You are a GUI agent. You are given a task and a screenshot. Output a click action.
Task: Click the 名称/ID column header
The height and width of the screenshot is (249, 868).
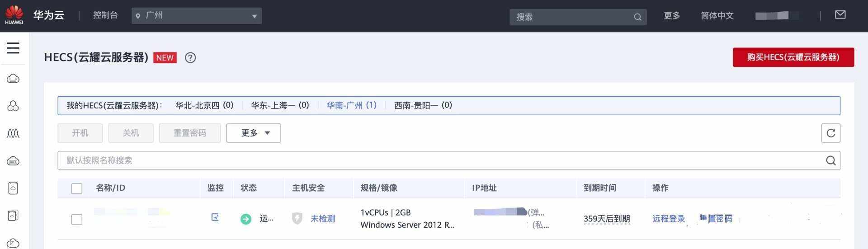(x=111, y=188)
